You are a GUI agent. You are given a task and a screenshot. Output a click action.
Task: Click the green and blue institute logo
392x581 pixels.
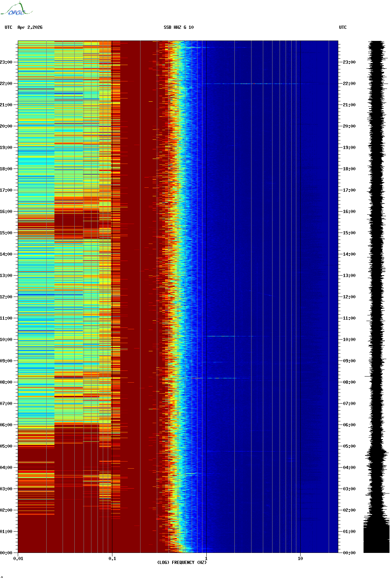point(16,9)
